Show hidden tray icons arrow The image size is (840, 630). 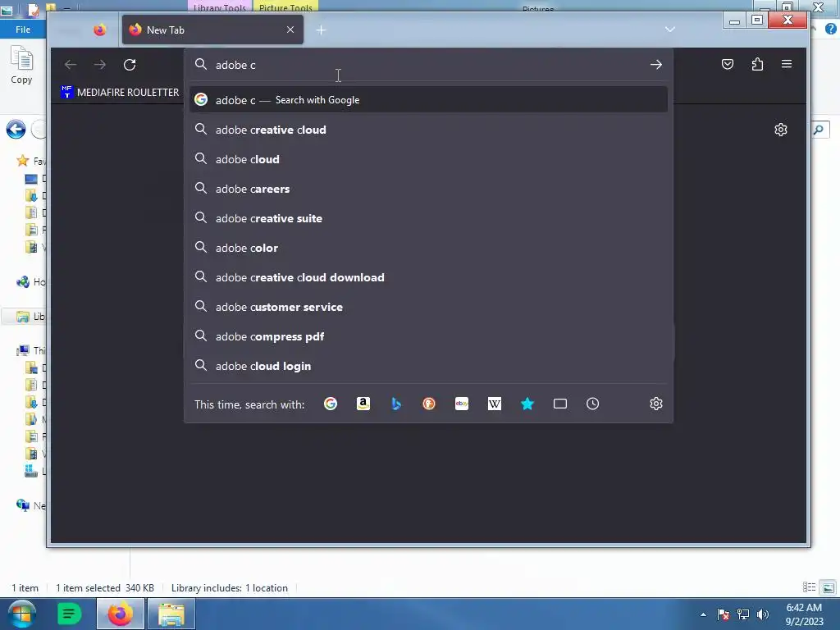(703, 614)
